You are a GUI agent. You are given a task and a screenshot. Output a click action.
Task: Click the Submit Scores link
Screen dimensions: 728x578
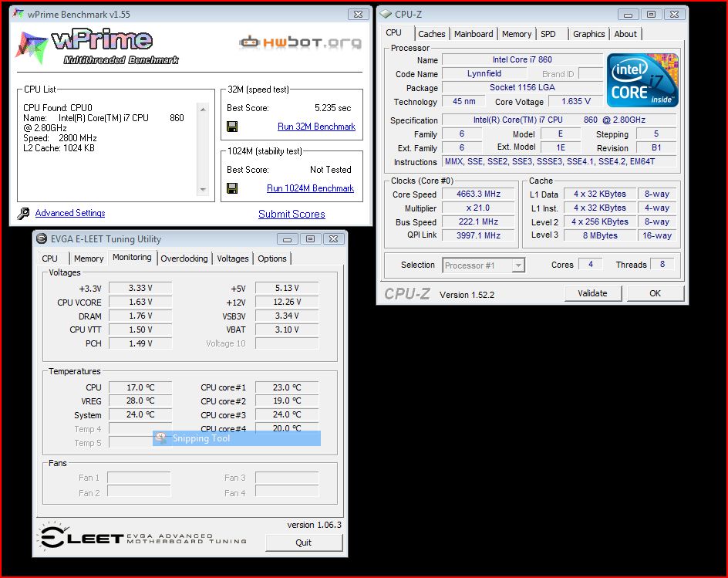[292, 215]
